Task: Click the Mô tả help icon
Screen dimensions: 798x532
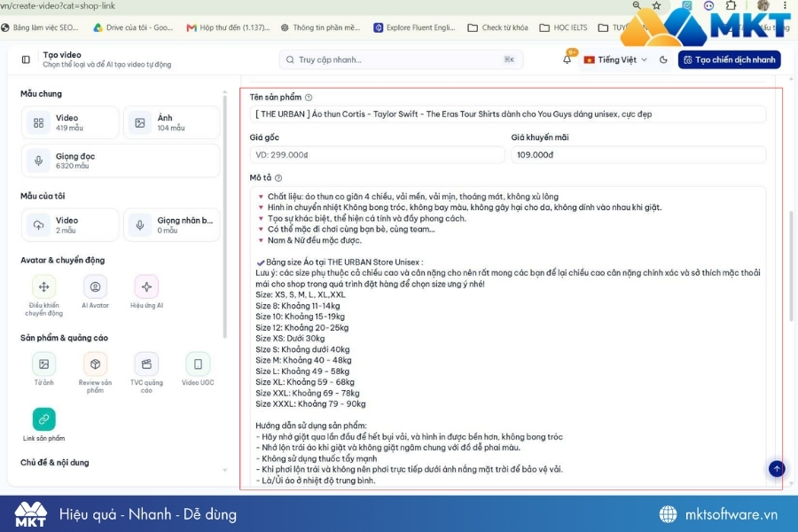Action: [278, 178]
